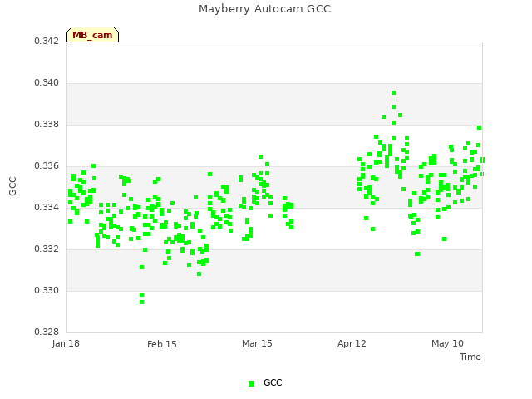Click the Mar 15 date label
Screen dimensions: 532x399
(257, 343)
